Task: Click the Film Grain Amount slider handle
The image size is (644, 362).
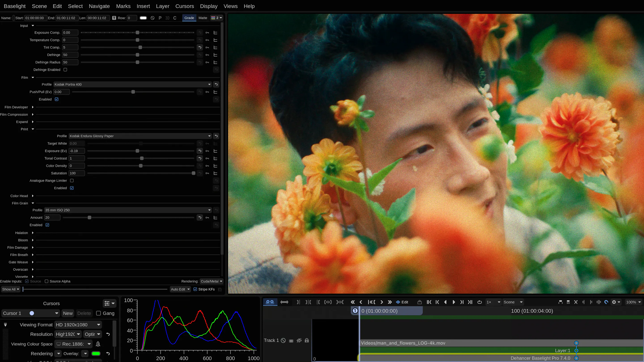Action: pos(89,218)
